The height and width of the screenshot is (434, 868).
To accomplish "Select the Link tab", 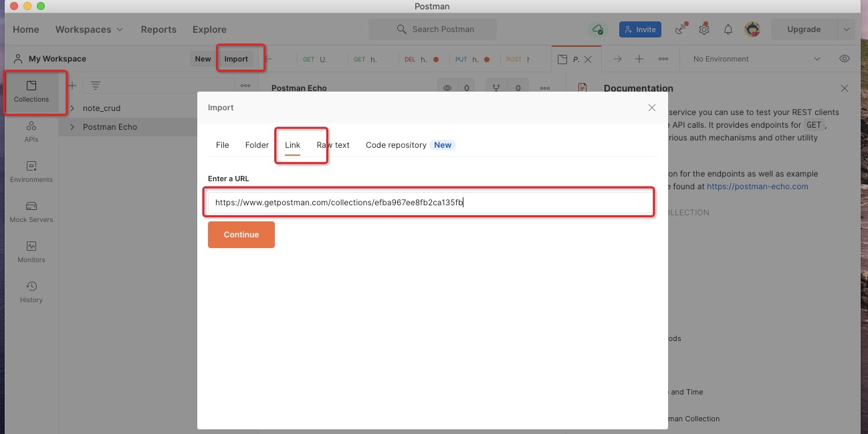I will point(293,145).
